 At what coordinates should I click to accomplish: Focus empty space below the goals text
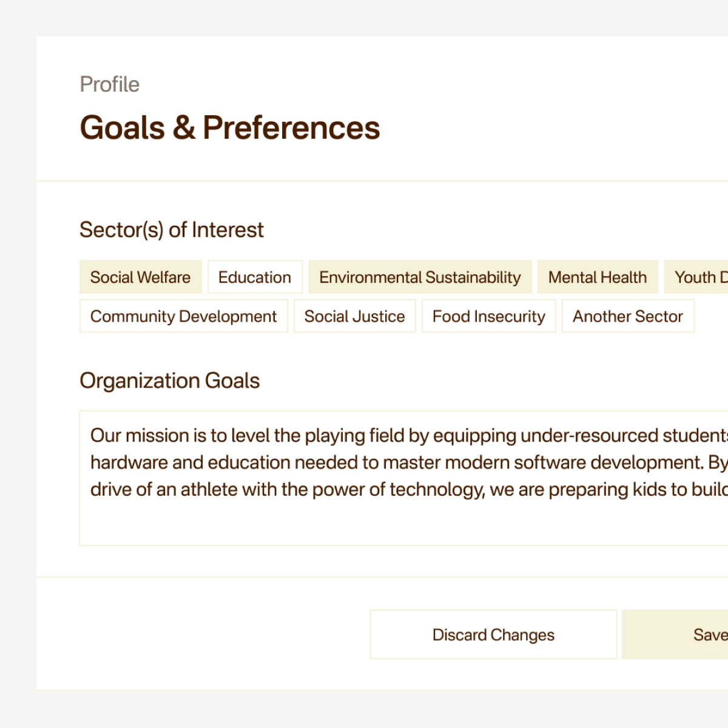pos(404,523)
